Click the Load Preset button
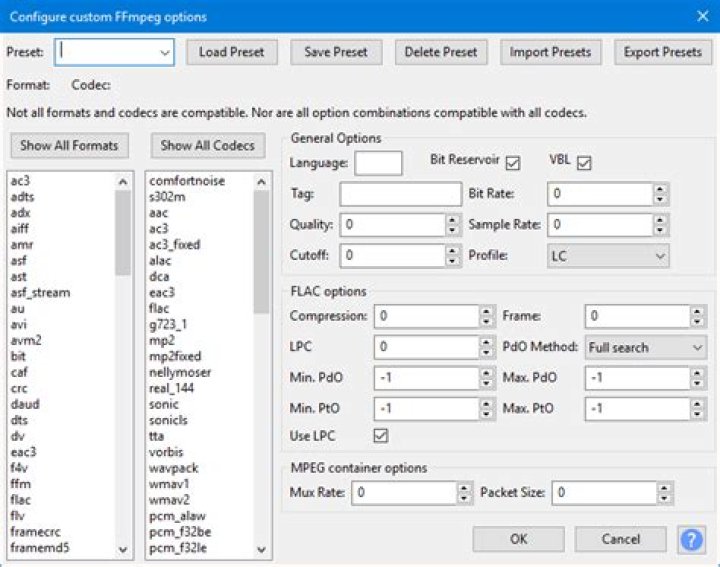Screen dimensions: 720x567 coord(231,52)
